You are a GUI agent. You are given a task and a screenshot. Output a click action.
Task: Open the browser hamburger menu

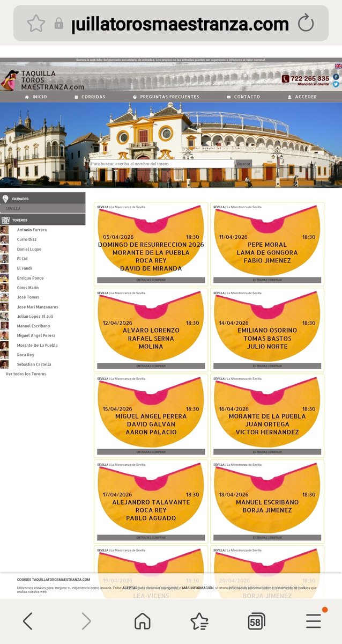[314, 620]
